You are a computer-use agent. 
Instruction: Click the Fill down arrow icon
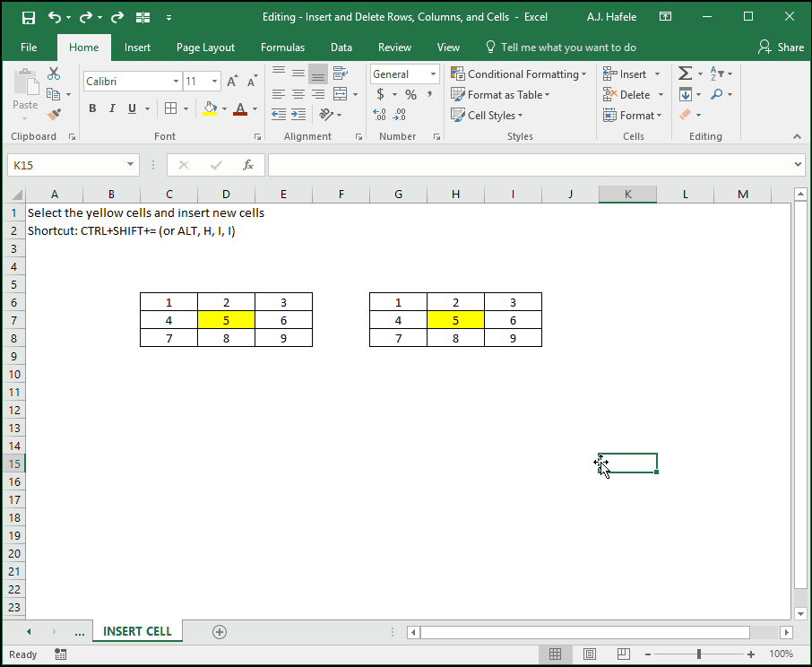pyautogui.click(x=685, y=94)
